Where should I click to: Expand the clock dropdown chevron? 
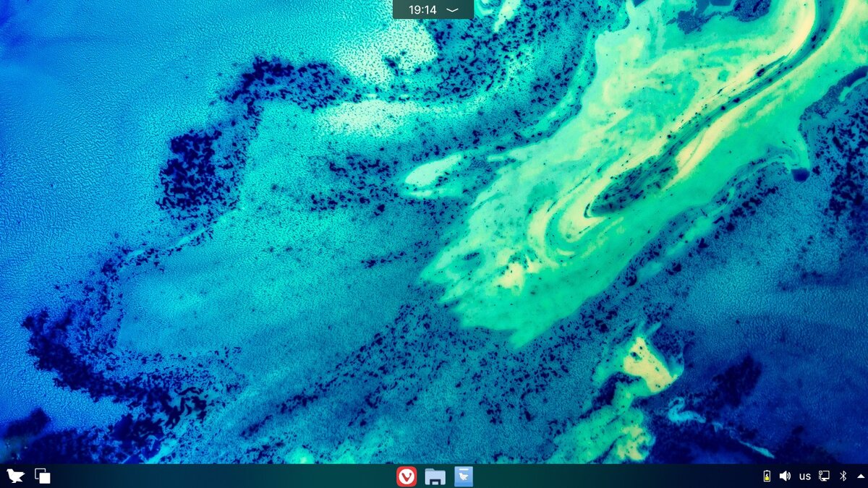451,9
